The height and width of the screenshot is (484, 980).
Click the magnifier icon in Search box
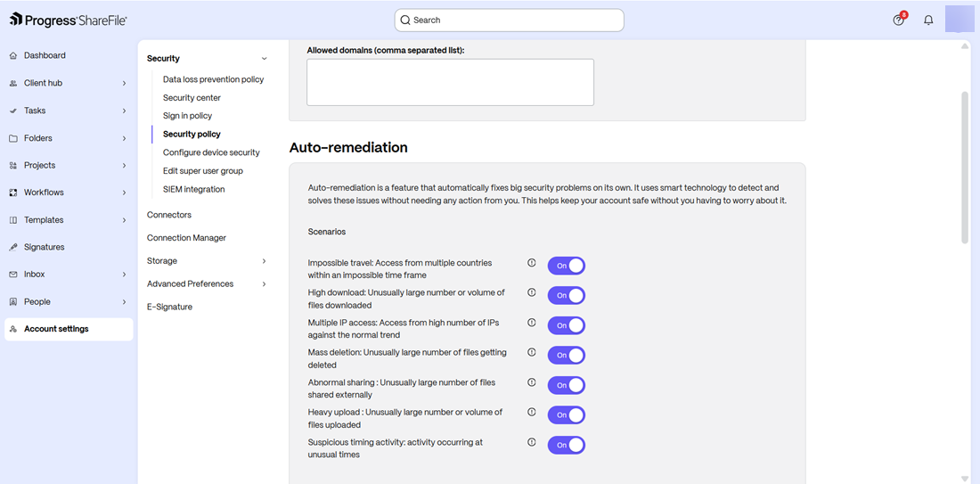405,20
